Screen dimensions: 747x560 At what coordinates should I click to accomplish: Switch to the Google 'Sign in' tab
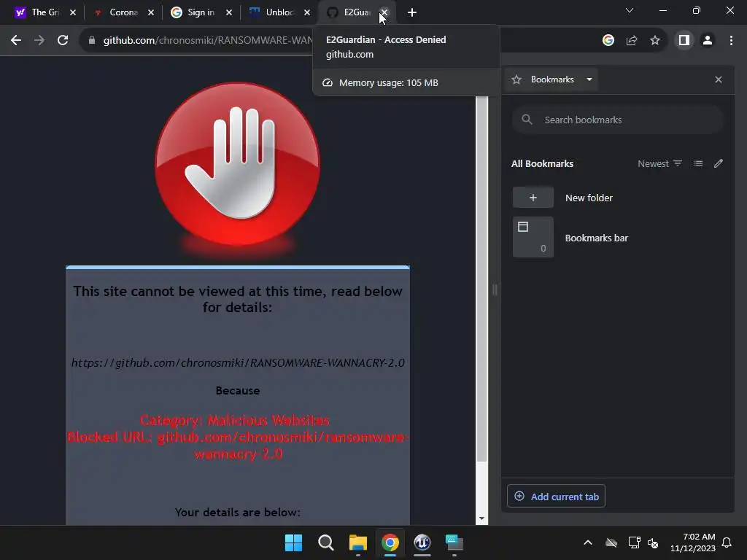[195, 12]
